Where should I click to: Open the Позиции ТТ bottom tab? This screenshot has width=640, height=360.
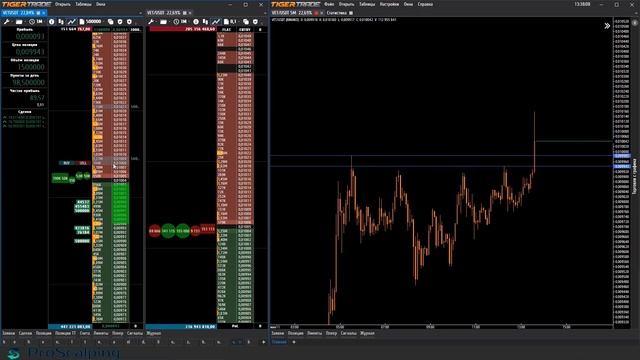point(65,333)
